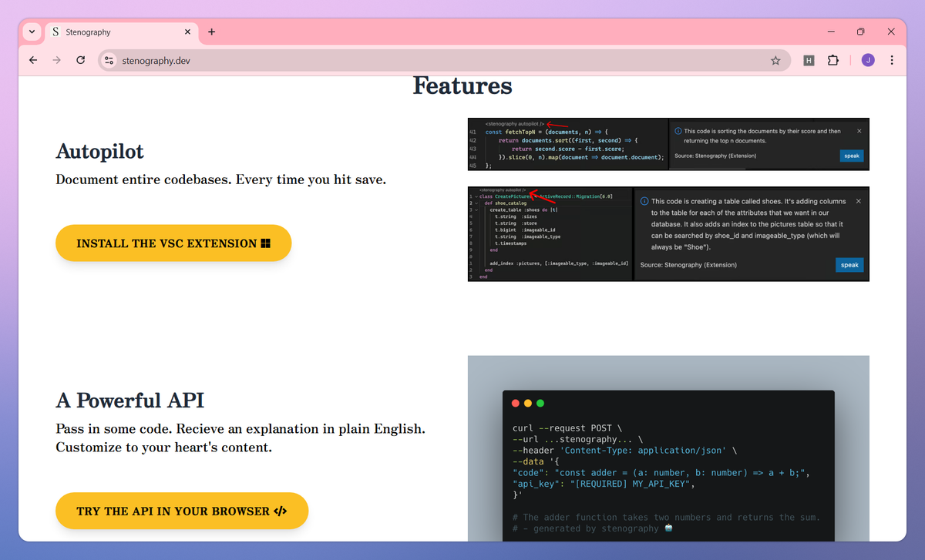Open the Chrome three-dot menu
925x560 pixels.
[x=892, y=60]
